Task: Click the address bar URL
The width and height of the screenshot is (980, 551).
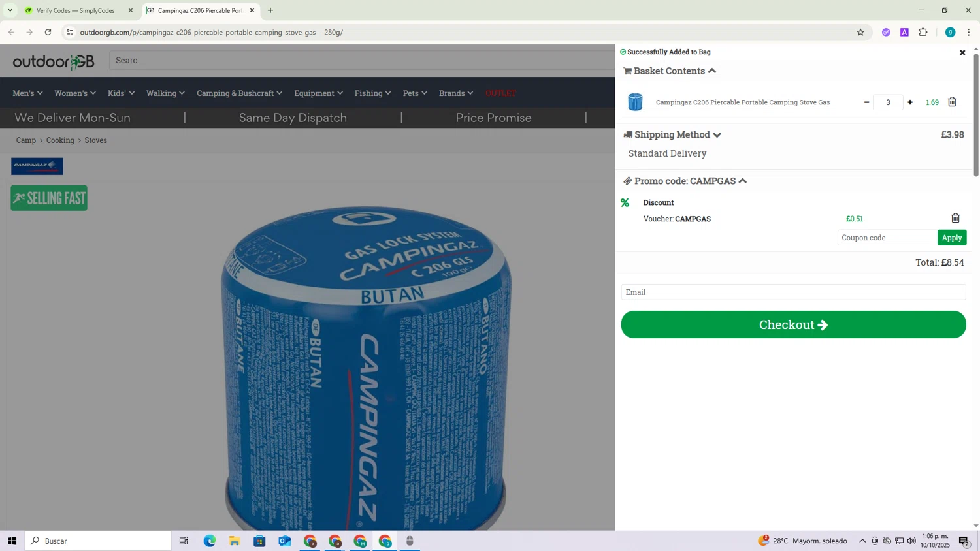Action: click(211, 32)
